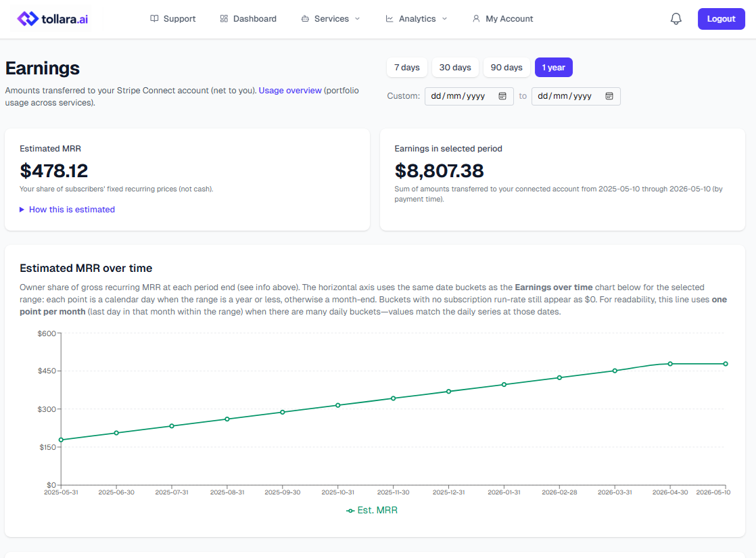Open calendar picker for end date

(609, 96)
